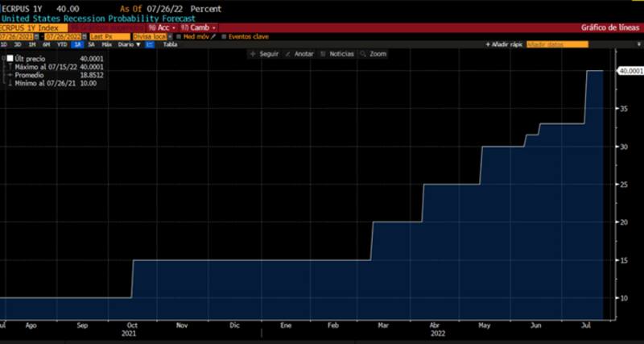Image resolution: width=644 pixels, height=344 pixels.
Task: Enable the Eventos clave checkbox
Action: coord(225,36)
